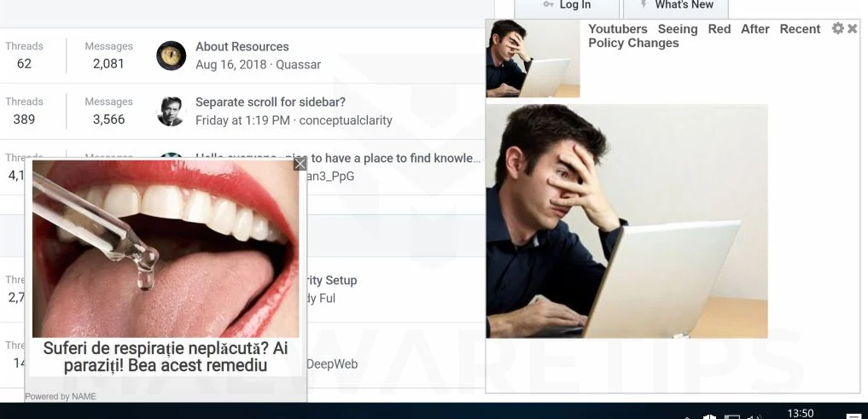Close the mouth dropper ad popup

(300, 164)
